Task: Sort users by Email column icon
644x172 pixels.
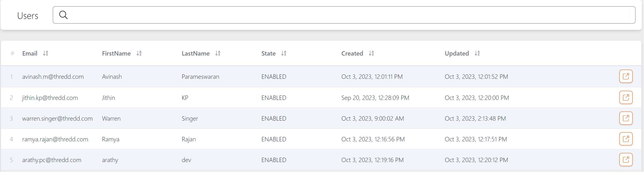Action: [x=45, y=53]
